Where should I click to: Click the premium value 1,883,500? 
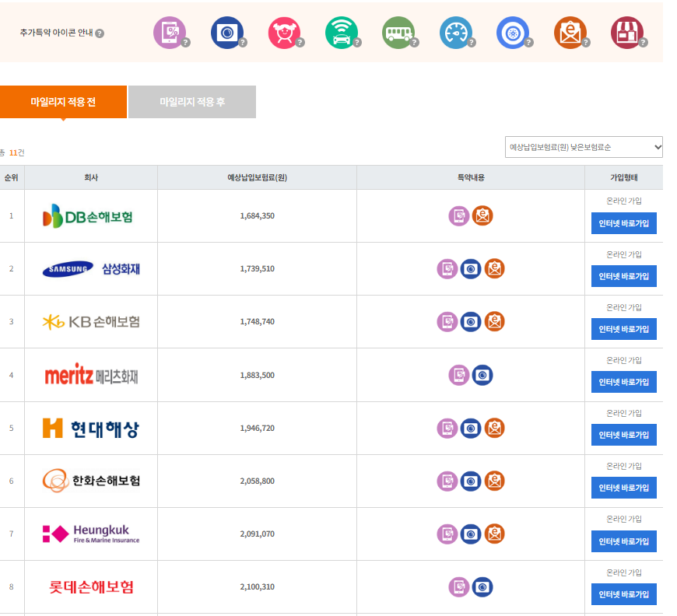[x=258, y=375]
